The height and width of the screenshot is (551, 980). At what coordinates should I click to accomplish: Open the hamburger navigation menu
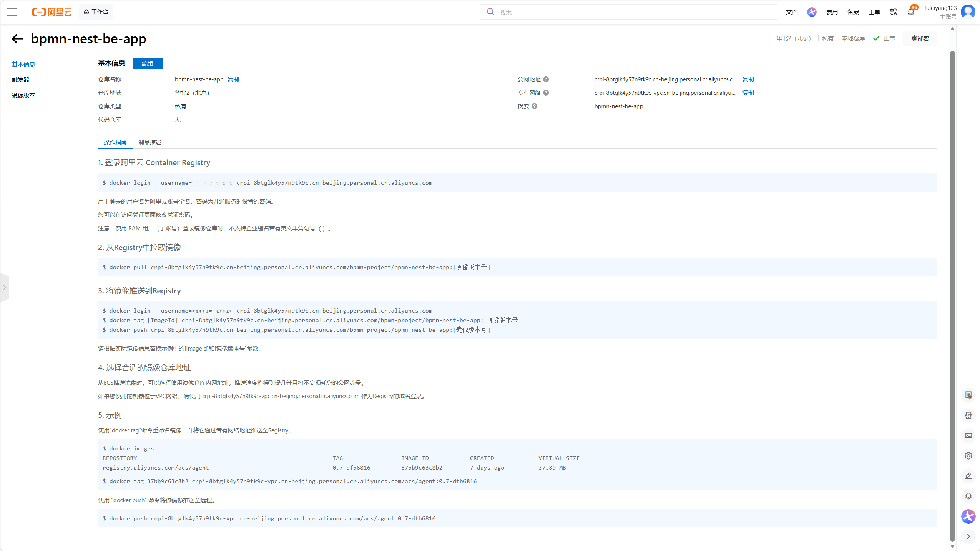pyautogui.click(x=12, y=12)
